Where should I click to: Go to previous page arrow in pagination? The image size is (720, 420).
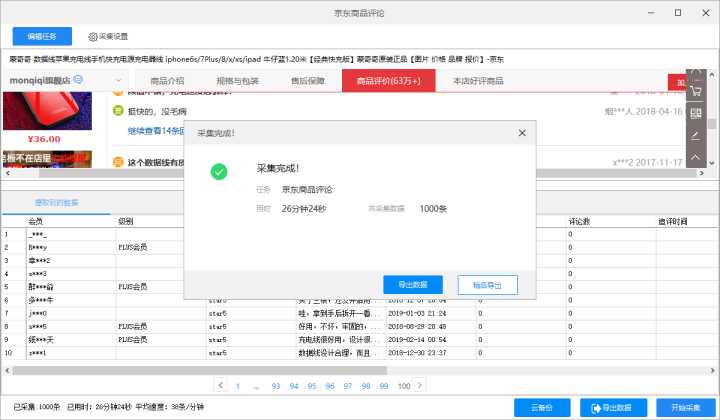click(221, 385)
